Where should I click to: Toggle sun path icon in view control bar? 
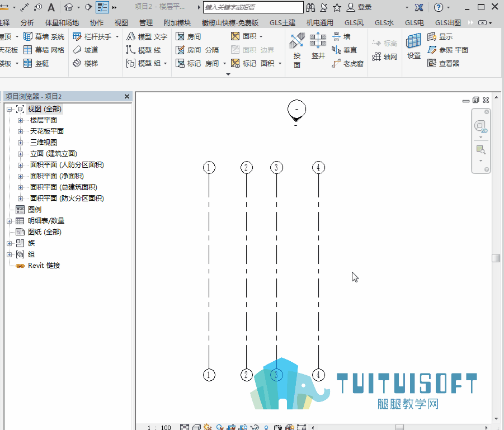[208, 427]
